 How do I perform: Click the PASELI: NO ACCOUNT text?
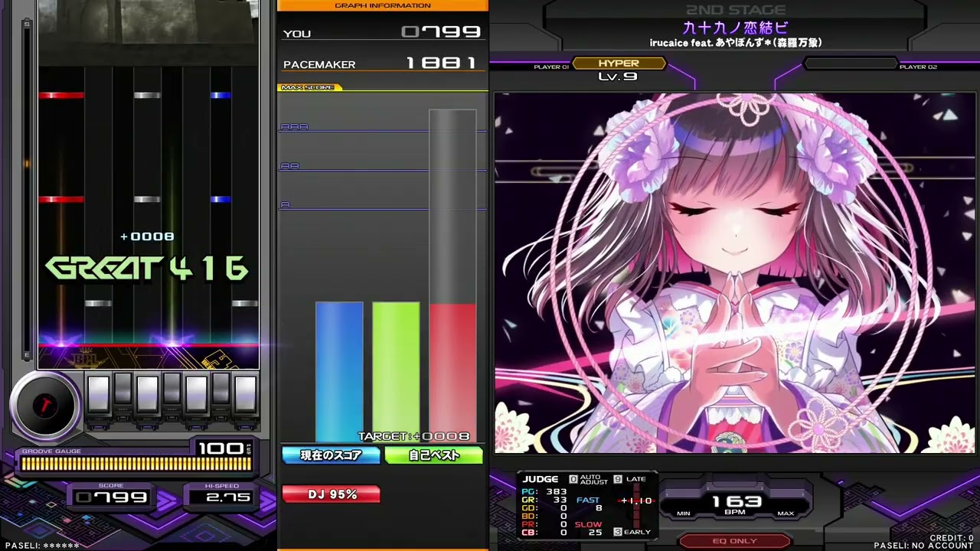point(923,546)
